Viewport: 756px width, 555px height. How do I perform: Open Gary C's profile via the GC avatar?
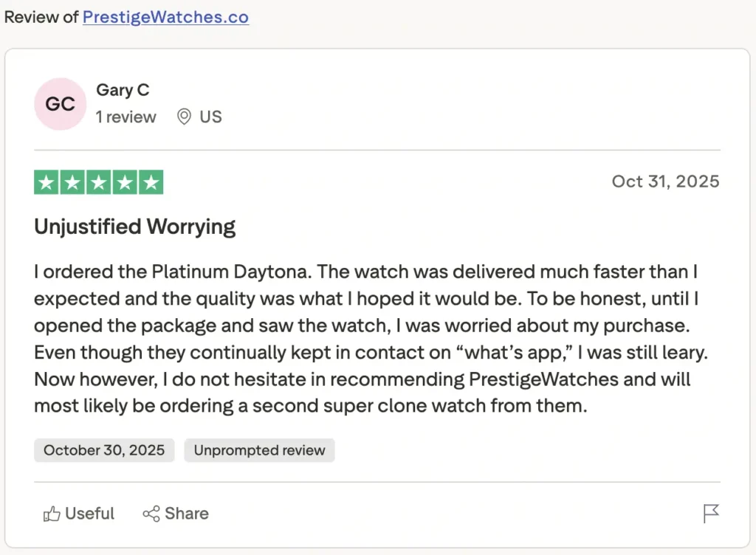pyautogui.click(x=60, y=104)
